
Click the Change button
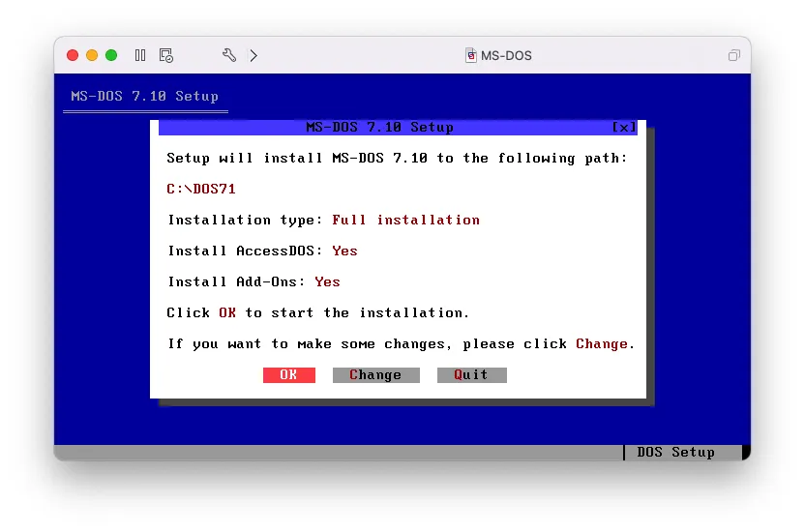click(x=375, y=375)
